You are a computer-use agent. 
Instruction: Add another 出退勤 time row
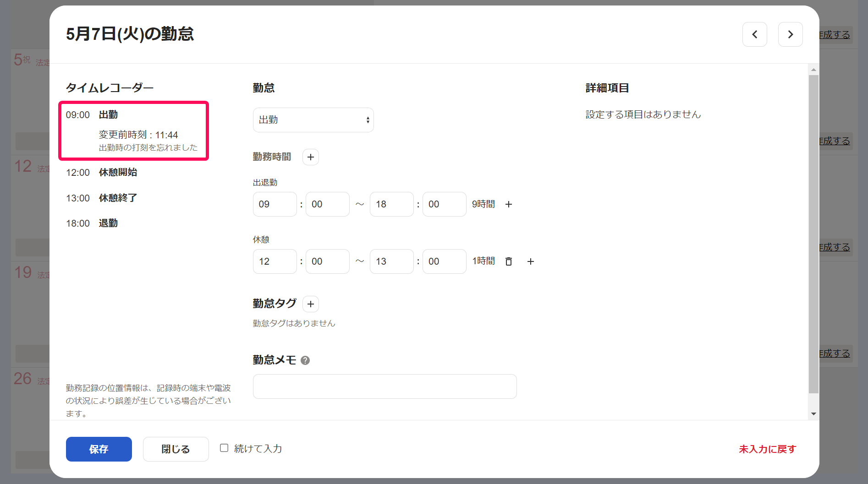point(509,204)
